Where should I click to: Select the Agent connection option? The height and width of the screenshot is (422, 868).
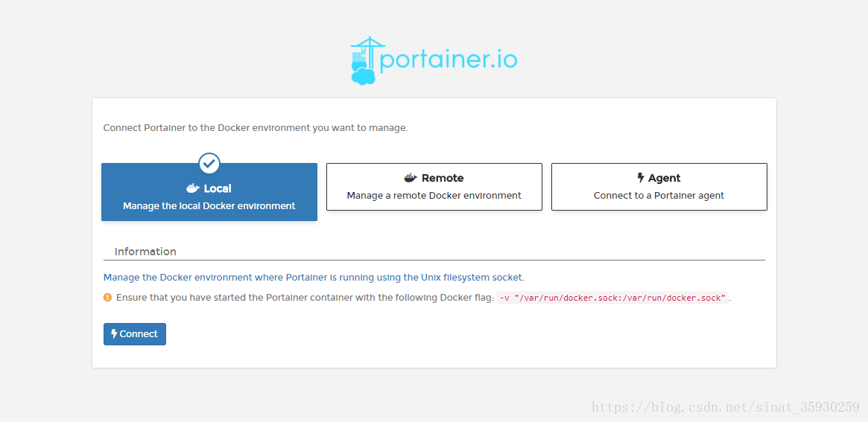659,186
